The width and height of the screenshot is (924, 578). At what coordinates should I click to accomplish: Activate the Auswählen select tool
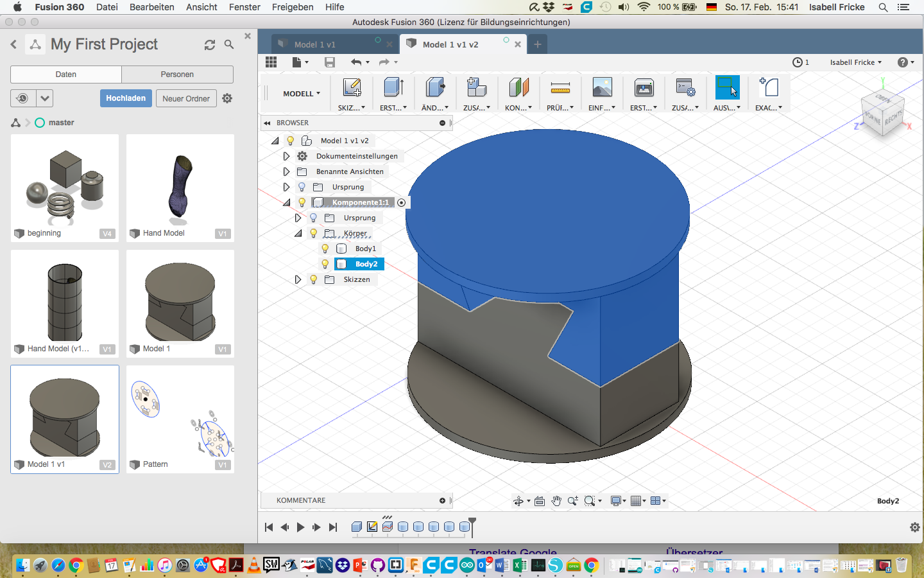(x=727, y=87)
